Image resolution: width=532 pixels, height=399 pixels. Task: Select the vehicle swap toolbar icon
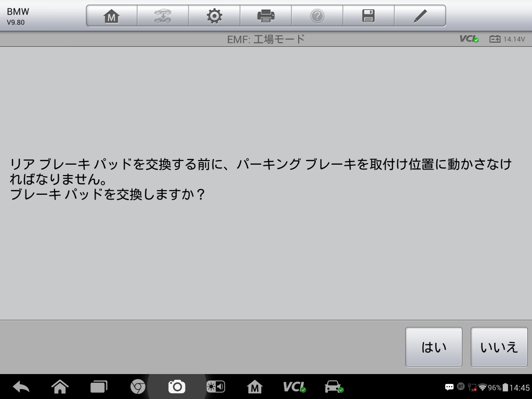(163, 16)
